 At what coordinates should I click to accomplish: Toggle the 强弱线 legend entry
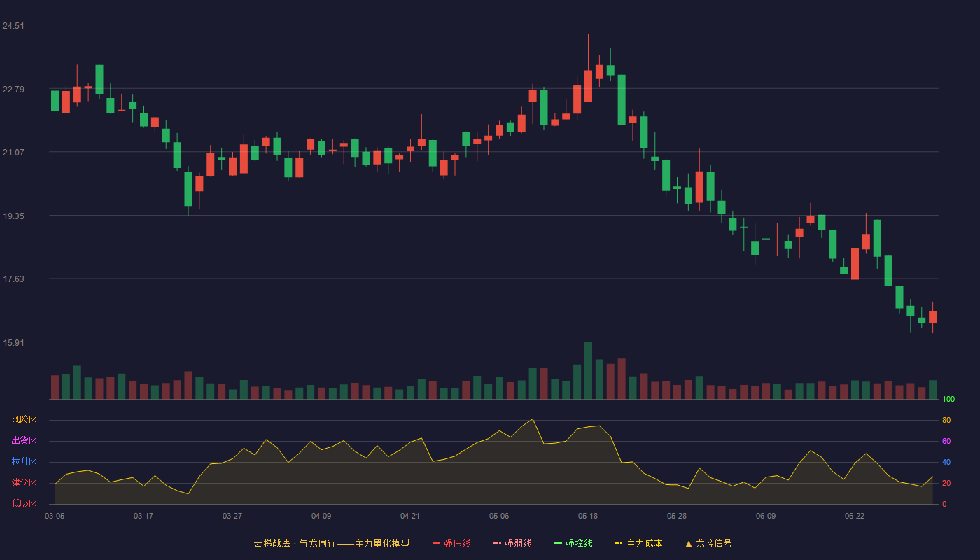click(512, 543)
